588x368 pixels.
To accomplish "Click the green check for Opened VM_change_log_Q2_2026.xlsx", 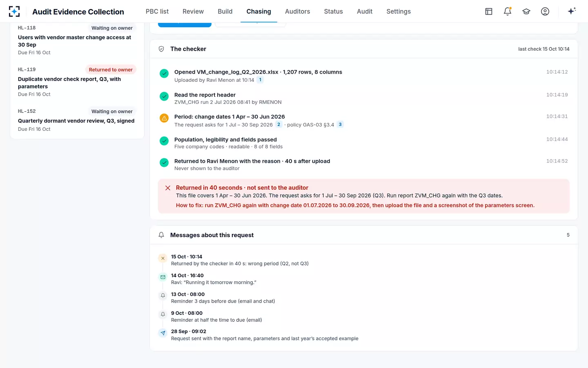I will (x=164, y=74).
